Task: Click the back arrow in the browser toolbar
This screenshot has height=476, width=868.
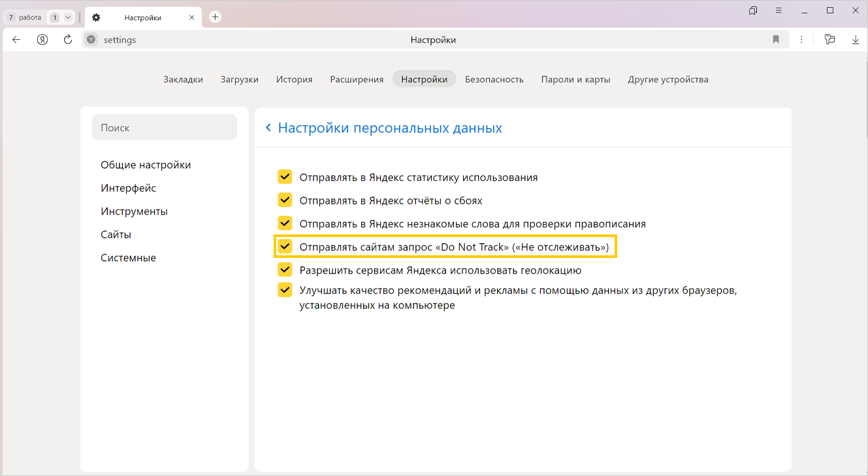Action: click(16, 40)
